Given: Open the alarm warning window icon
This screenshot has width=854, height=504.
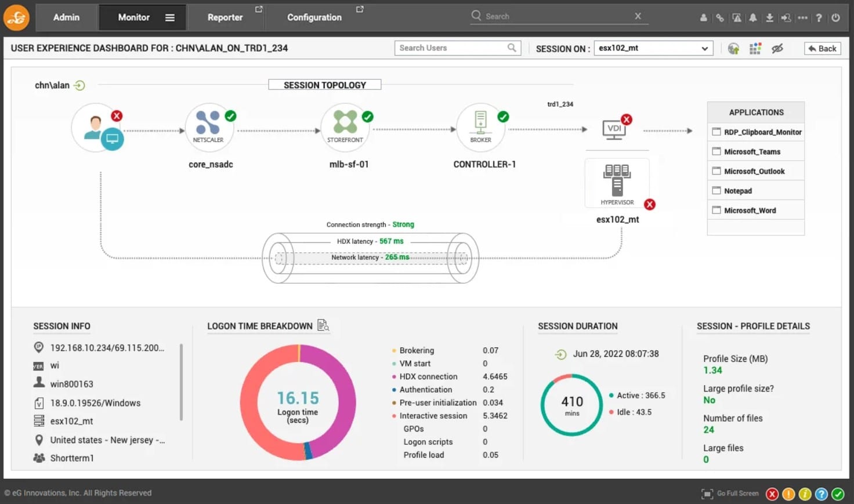Looking at the screenshot, I should pos(736,17).
